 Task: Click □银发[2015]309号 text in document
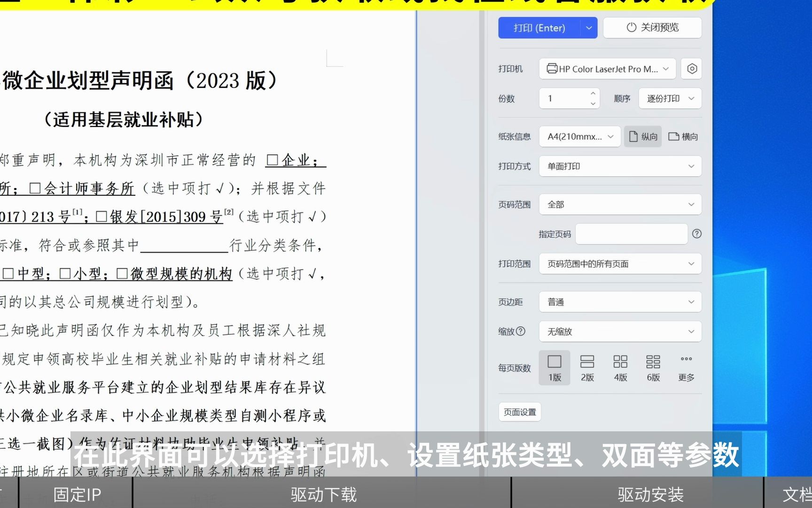[159, 217]
